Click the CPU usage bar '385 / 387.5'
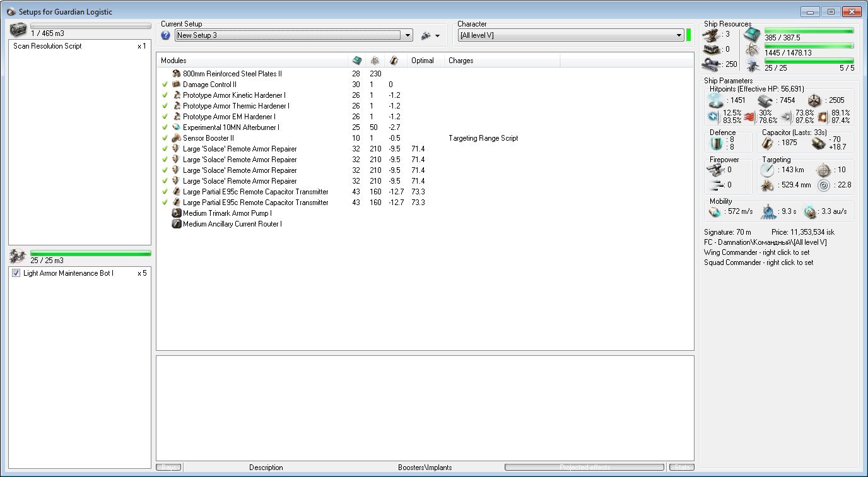 point(809,30)
